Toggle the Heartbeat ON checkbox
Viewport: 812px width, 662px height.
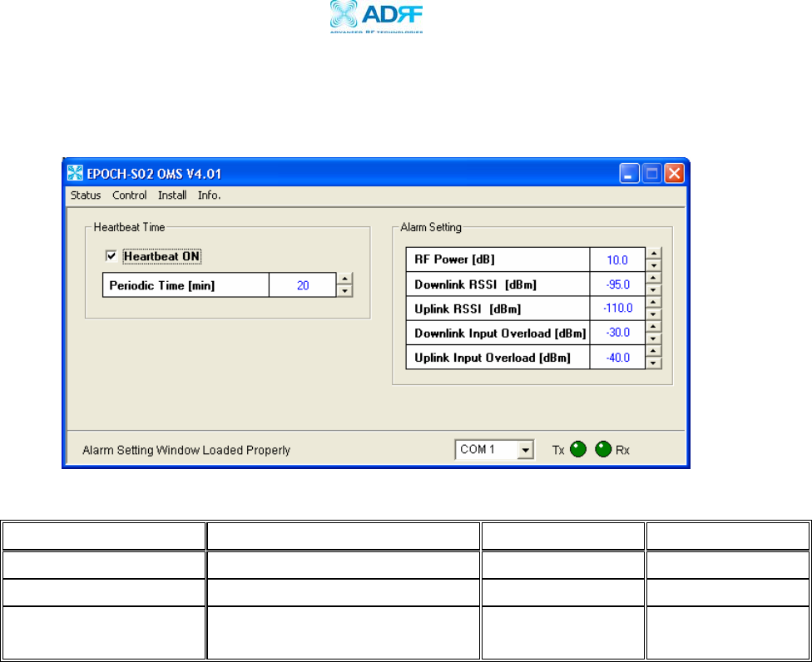tap(111, 255)
